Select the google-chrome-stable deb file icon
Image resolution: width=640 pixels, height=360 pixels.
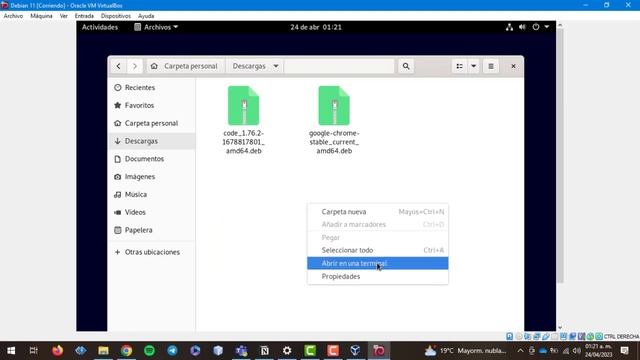pyautogui.click(x=334, y=105)
